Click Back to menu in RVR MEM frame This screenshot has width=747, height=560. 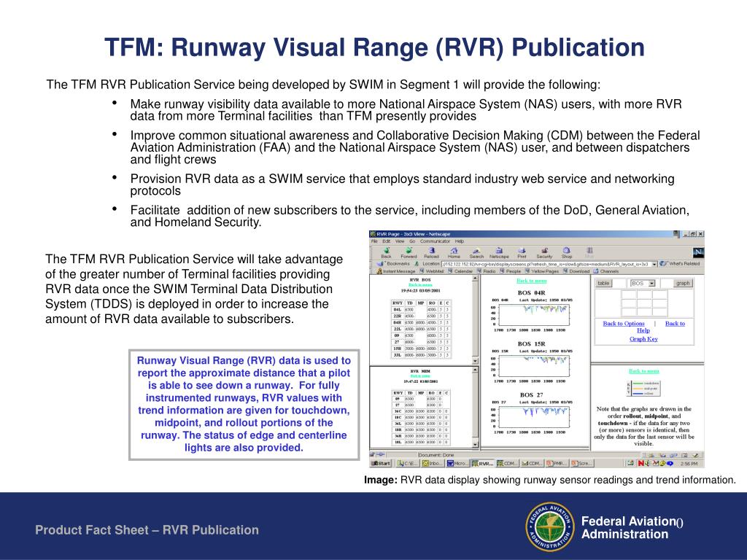(x=419, y=376)
